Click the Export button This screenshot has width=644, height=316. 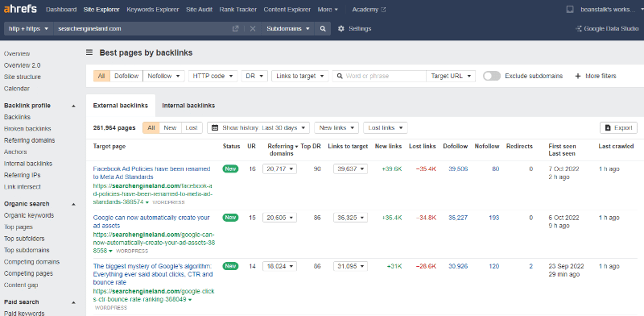(x=618, y=128)
